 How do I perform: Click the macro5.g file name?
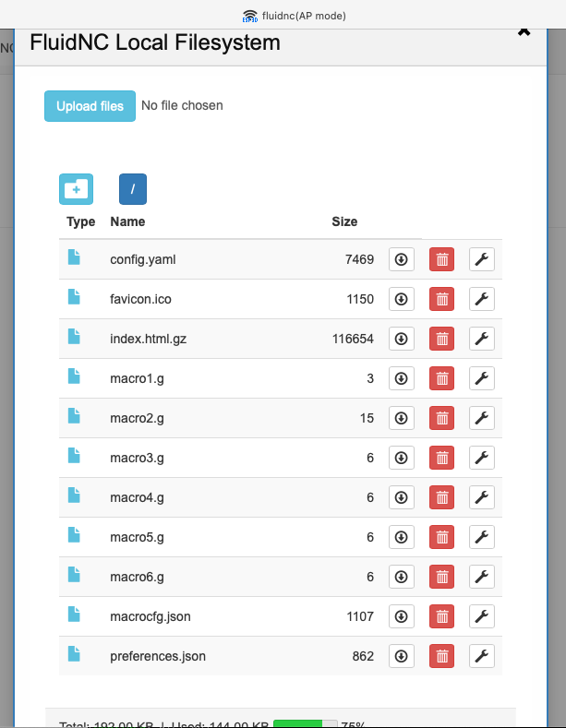point(137,538)
